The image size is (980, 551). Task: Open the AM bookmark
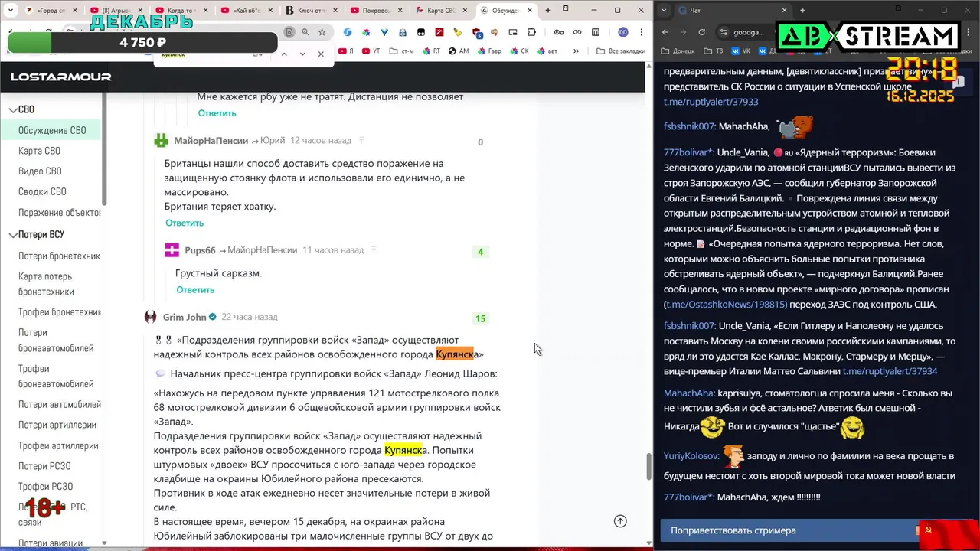coord(459,51)
